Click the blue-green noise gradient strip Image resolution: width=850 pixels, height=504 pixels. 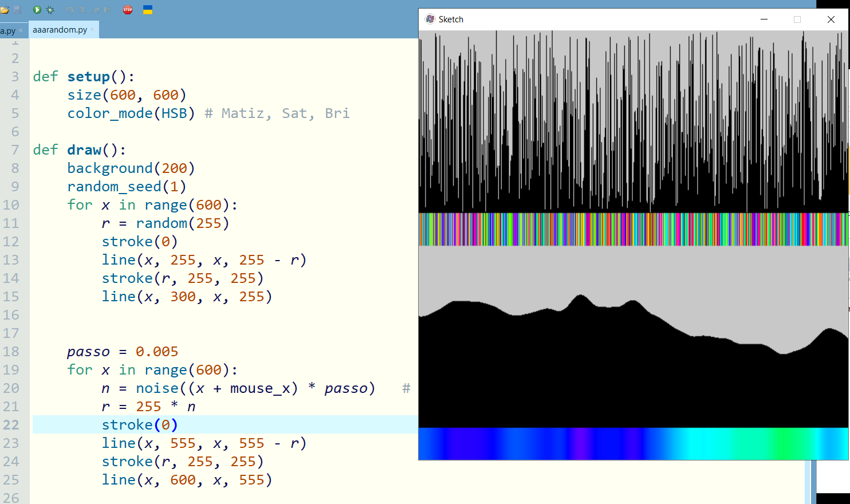(633, 443)
